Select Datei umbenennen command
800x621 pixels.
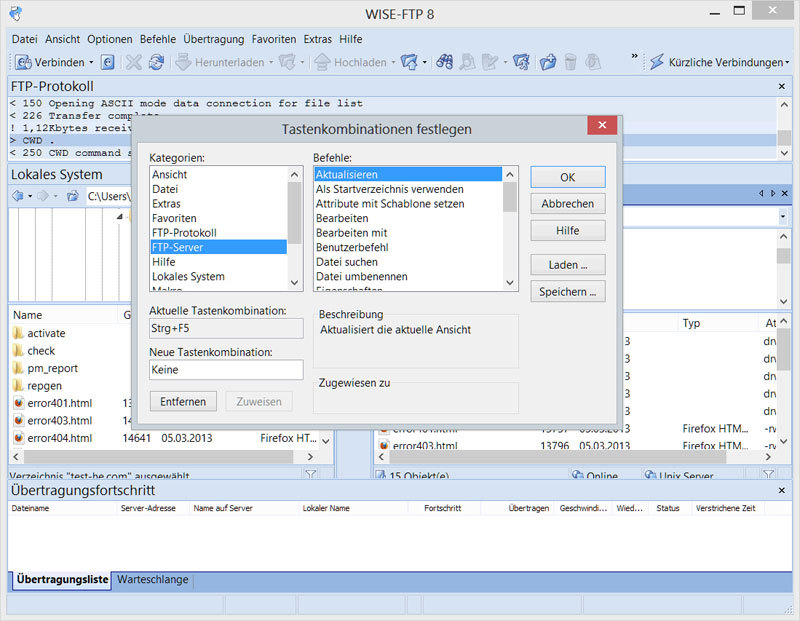[408, 277]
